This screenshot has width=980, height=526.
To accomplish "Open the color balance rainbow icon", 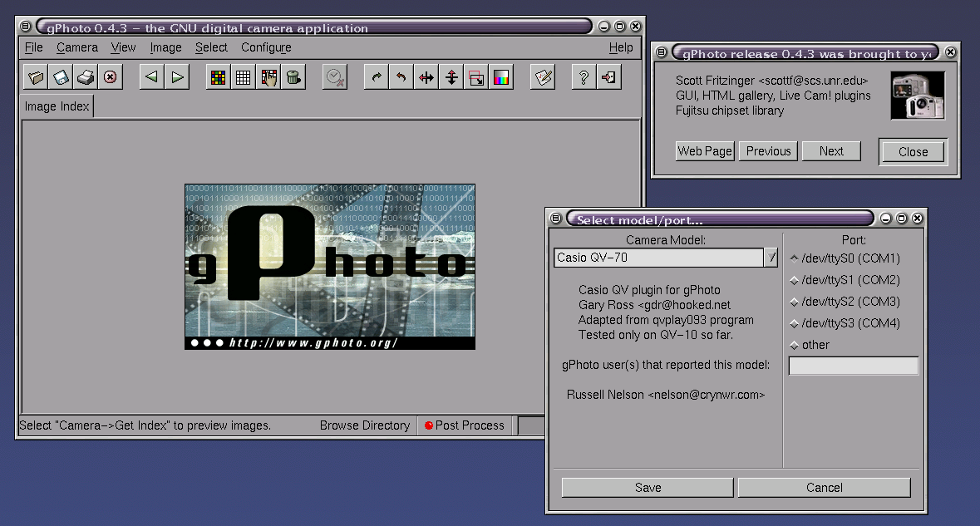I will 501,77.
